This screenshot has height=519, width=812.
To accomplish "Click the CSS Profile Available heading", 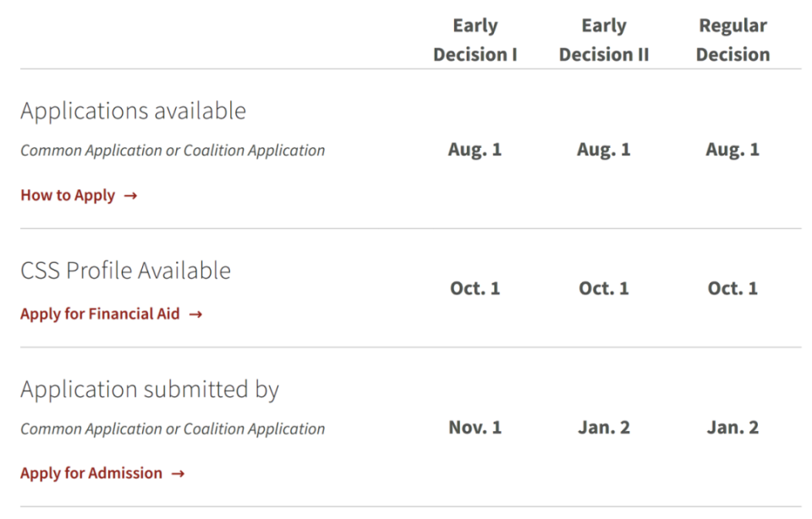I will (x=125, y=270).
